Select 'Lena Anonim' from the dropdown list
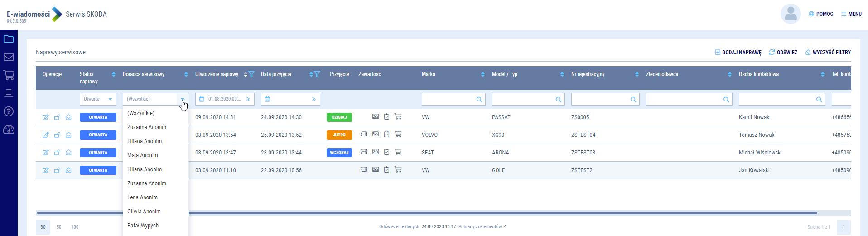 [143, 197]
